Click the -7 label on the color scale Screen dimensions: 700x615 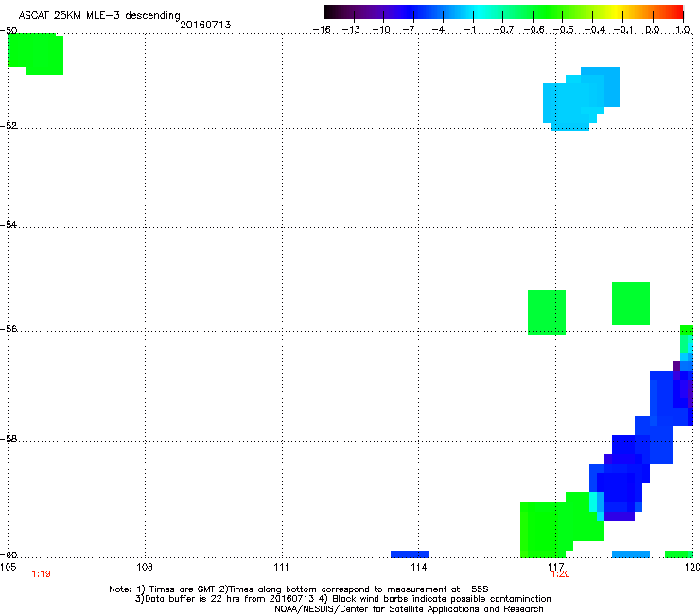click(409, 30)
